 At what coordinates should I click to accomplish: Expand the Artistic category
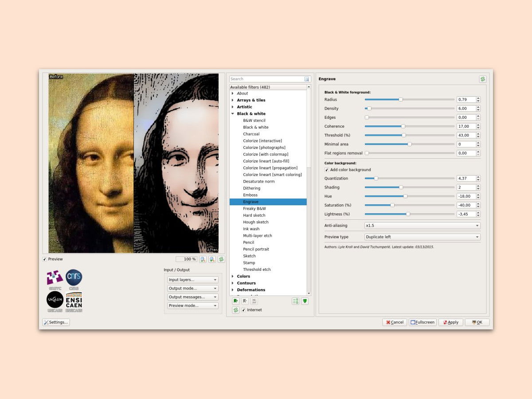232,107
